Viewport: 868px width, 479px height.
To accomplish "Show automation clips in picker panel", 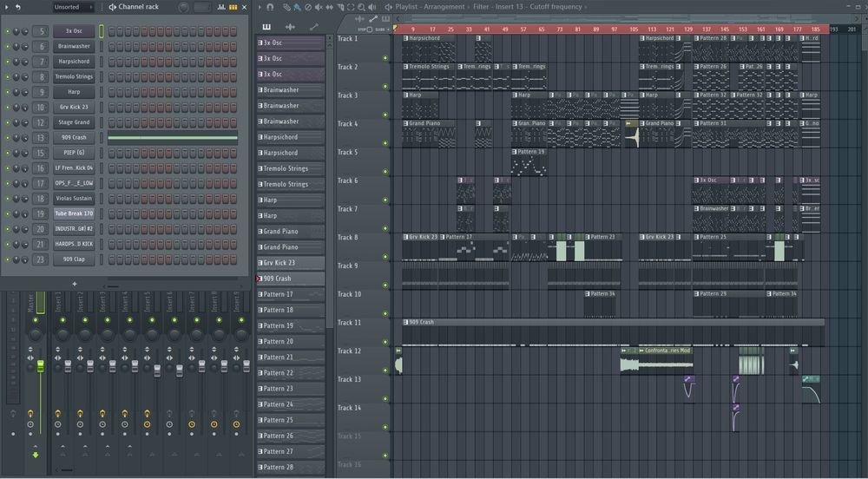I will tap(314, 27).
